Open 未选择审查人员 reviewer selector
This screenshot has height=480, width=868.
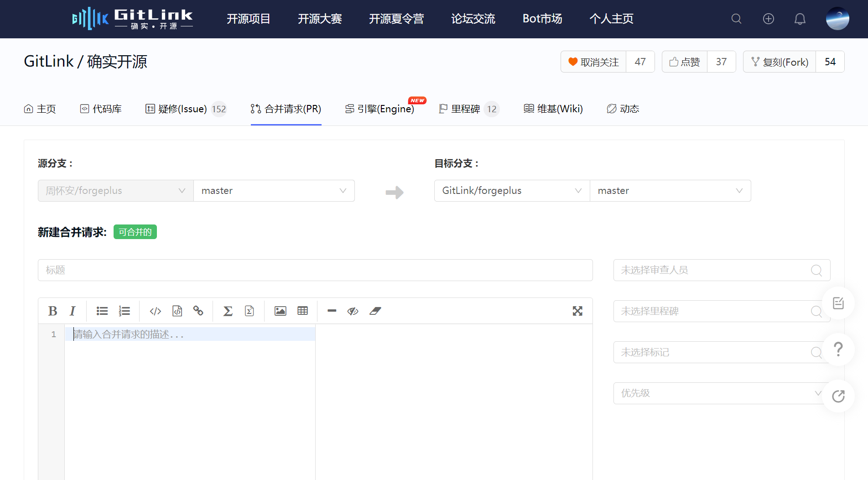(x=722, y=270)
